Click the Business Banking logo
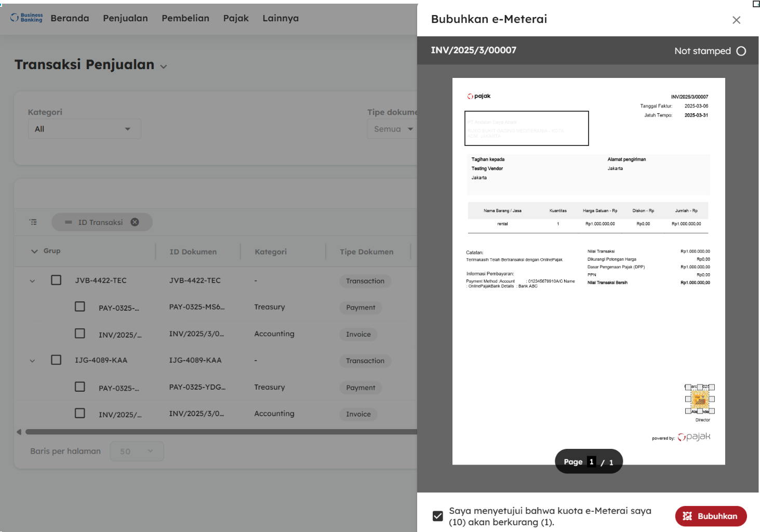Image resolution: width=760 pixels, height=532 pixels. [x=26, y=18]
